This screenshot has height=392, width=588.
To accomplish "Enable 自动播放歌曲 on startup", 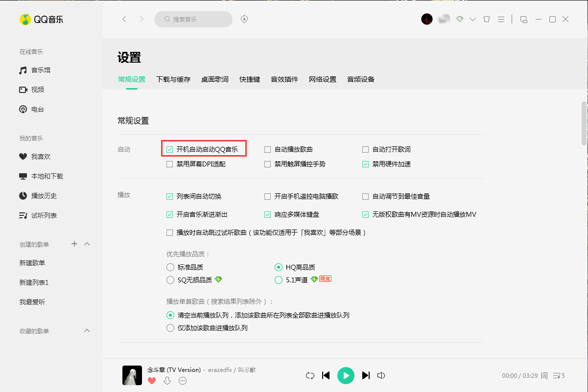I will pyautogui.click(x=267, y=149).
